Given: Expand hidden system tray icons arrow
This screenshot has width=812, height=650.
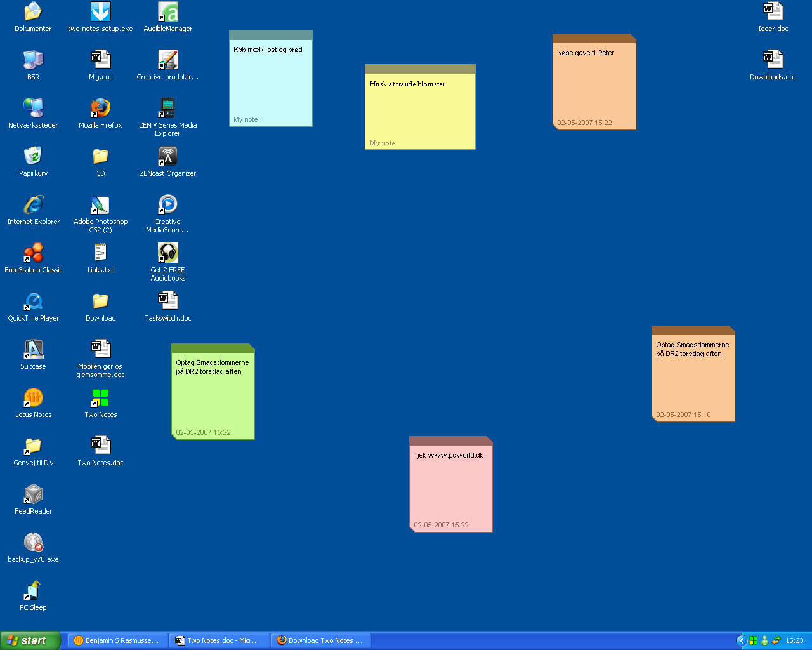Looking at the screenshot, I should tap(741, 640).
